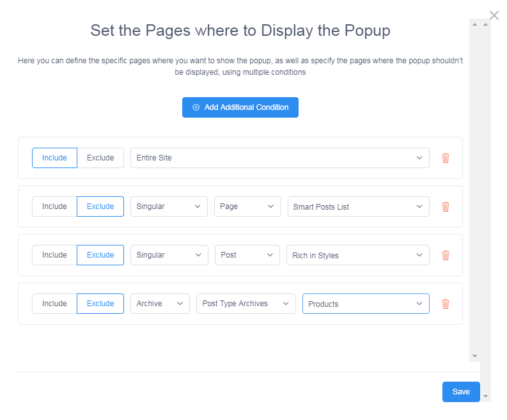Delete the Entire Site condition row
The width and height of the screenshot is (507, 420).
pyautogui.click(x=445, y=158)
